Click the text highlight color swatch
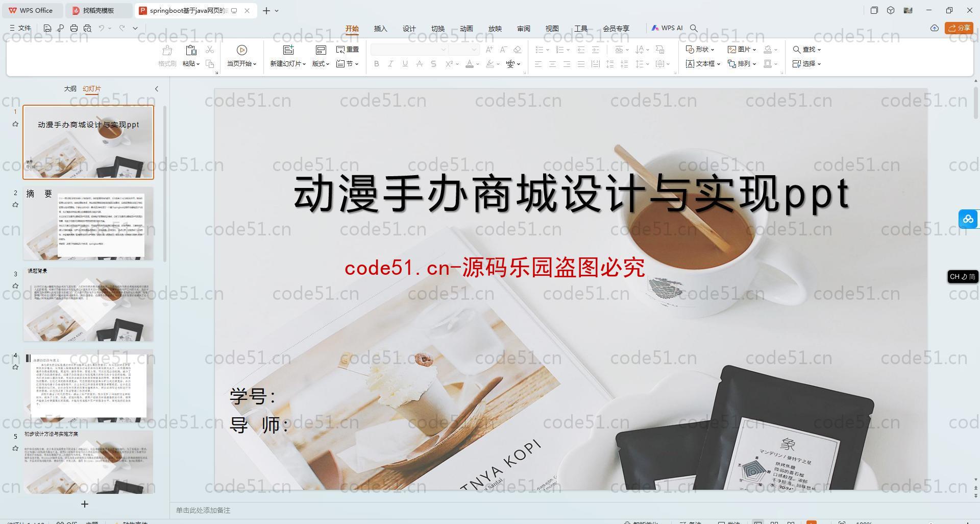The width and height of the screenshot is (980, 524). pyautogui.click(x=490, y=64)
